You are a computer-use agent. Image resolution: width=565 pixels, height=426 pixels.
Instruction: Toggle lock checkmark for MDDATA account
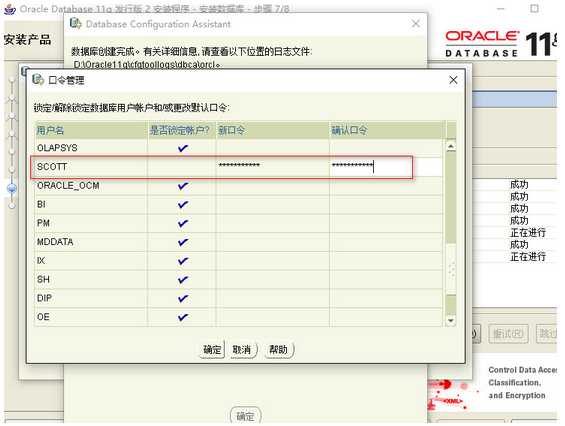(x=183, y=242)
